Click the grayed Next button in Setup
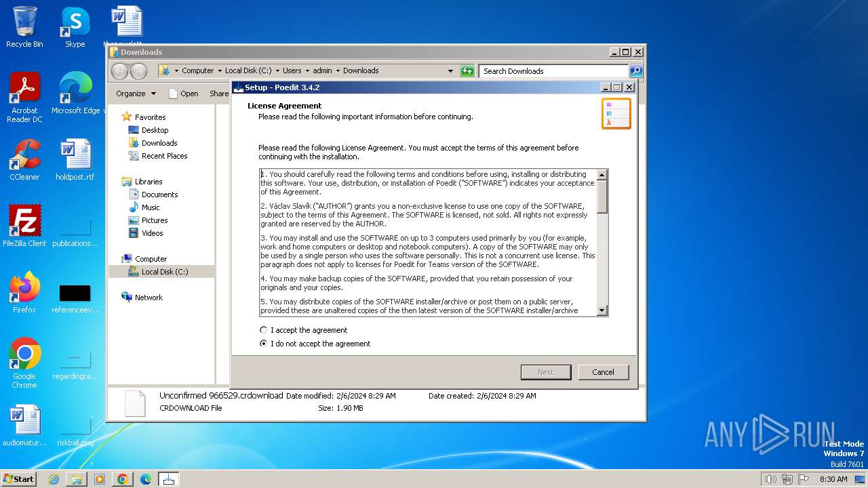 [x=546, y=372]
